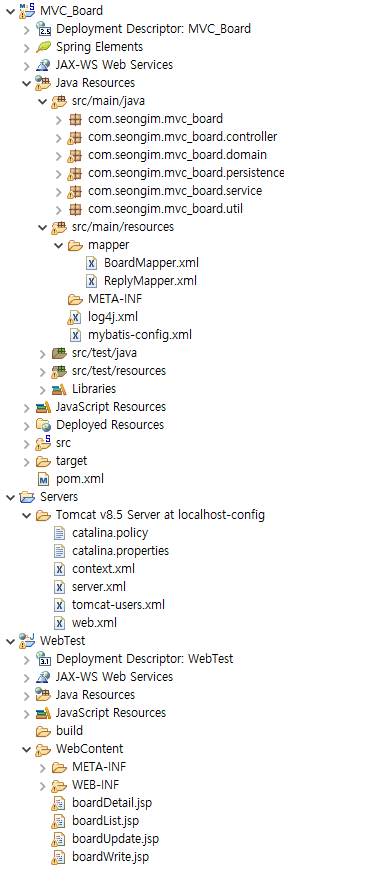Screen dimensions: 375x872
Task: Click the server.xml file icon
Action: click(x=59, y=587)
